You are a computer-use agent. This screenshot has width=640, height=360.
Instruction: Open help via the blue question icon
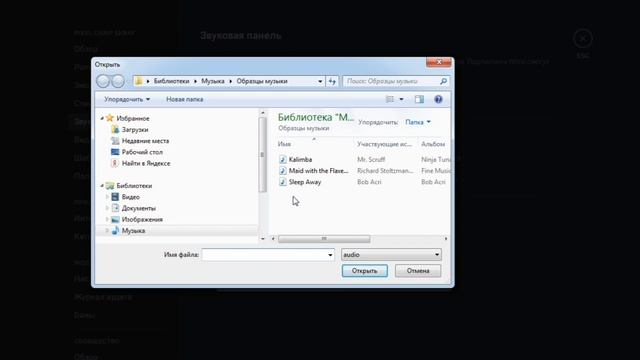click(x=438, y=99)
